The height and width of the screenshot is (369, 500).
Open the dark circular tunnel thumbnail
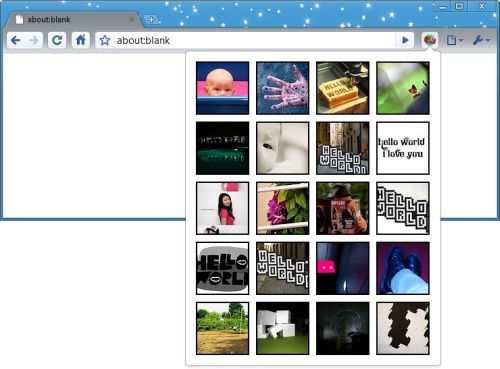pos(343,328)
